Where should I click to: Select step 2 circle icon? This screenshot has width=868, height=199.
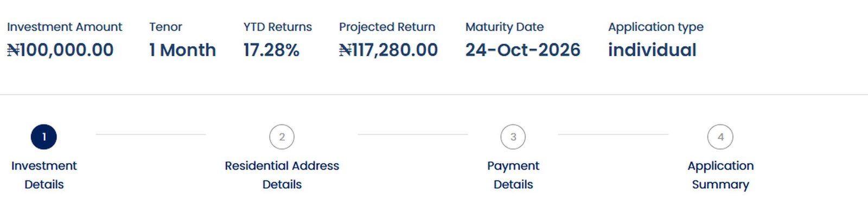coord(282,137)
